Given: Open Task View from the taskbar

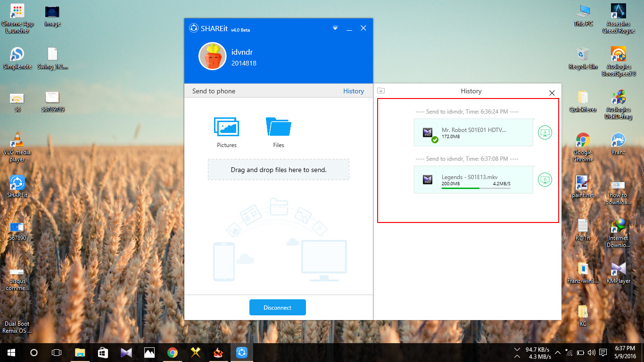Looking at the screenshot, I should [x=57, y=353].
